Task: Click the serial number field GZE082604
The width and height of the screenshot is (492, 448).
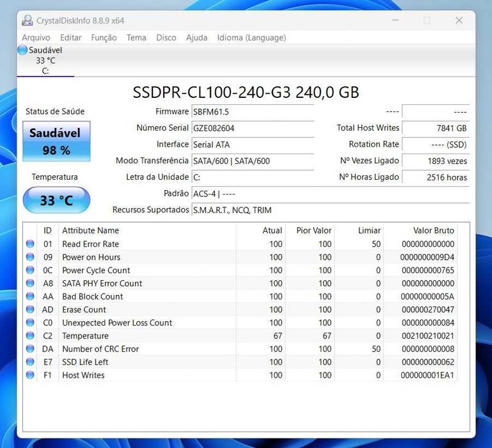Action: point(253,128)
